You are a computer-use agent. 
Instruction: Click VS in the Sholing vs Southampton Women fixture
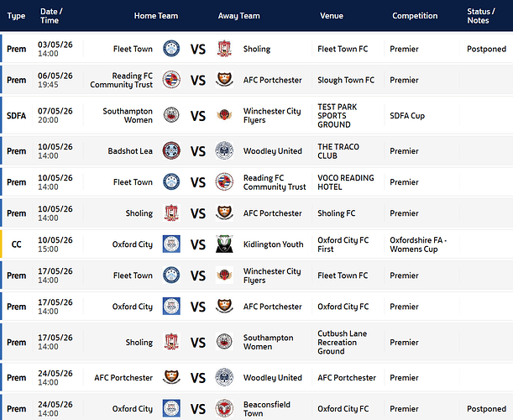click(x=198, y=343)
